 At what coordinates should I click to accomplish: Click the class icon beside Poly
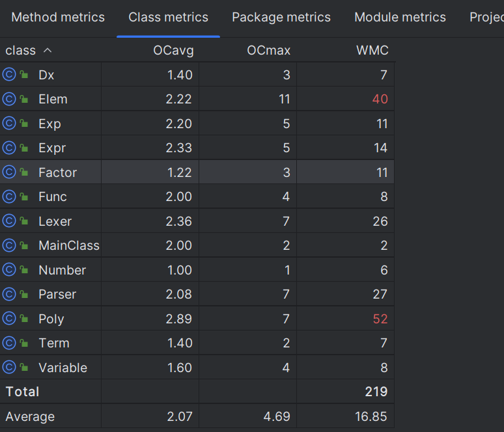point(9,318)
